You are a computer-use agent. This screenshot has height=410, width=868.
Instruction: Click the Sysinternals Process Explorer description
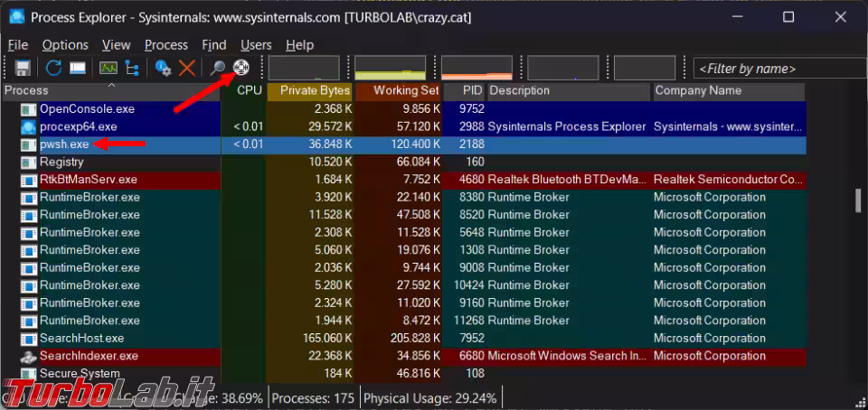click(x=567, y=127)
